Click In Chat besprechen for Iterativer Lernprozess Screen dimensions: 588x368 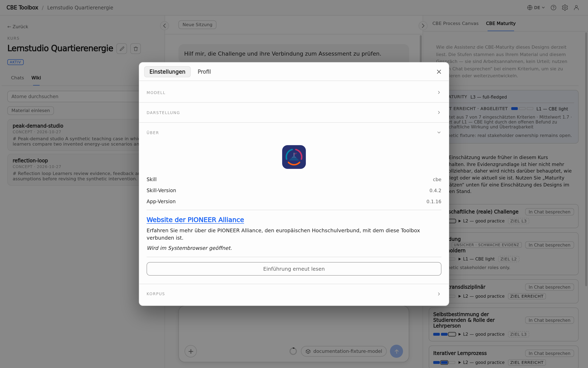pos(549,353)
